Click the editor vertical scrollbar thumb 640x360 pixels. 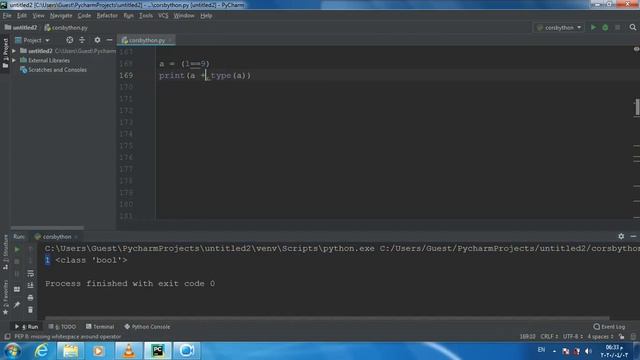click(637, 107)
